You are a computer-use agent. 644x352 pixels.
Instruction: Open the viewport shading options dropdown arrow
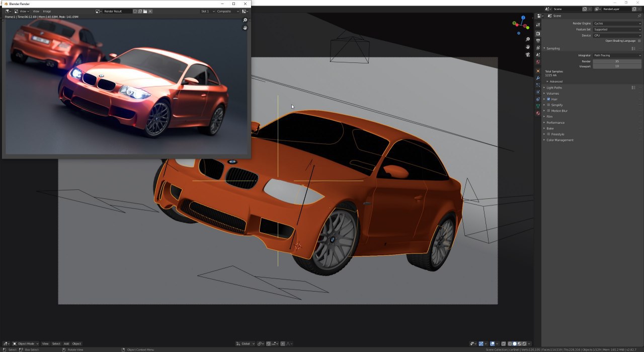click(x=529, y=343)
